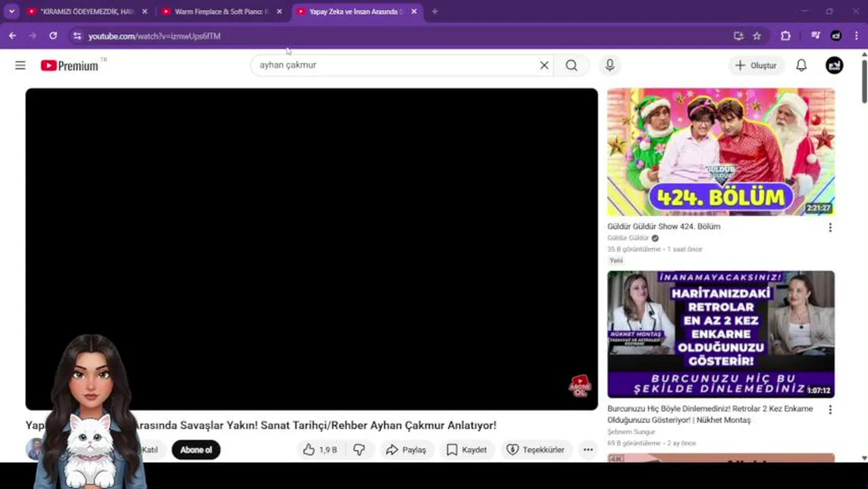View site information icon in address bar
The height and width of the screenshot is (489, 868).
(x=77, y=36)
